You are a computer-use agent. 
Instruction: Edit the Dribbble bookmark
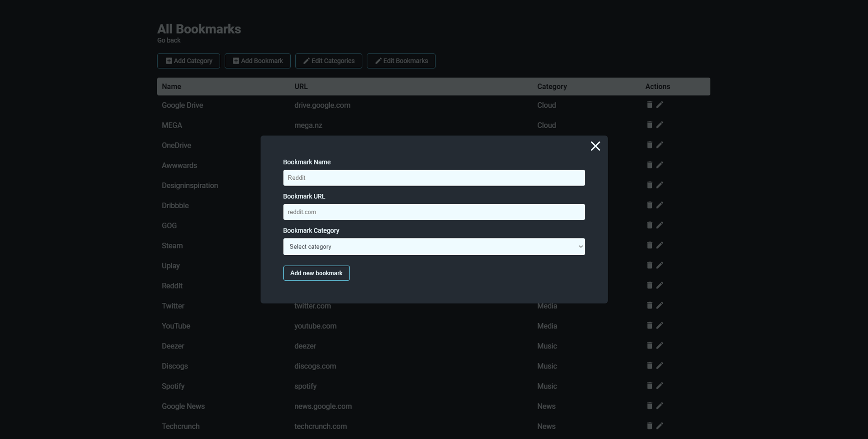tap(660, 205)
